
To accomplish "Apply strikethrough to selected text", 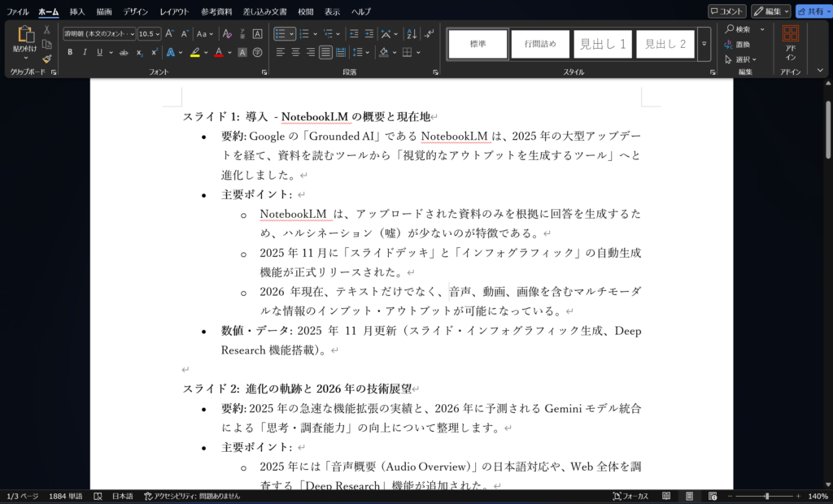I will [x=124, y=52].
